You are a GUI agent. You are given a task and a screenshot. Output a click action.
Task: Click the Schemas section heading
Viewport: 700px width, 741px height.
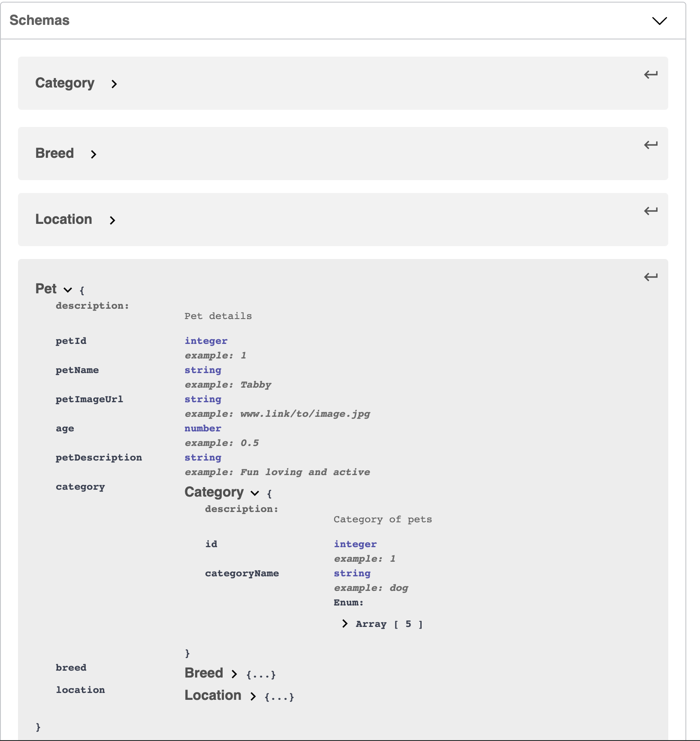[39, 20]
